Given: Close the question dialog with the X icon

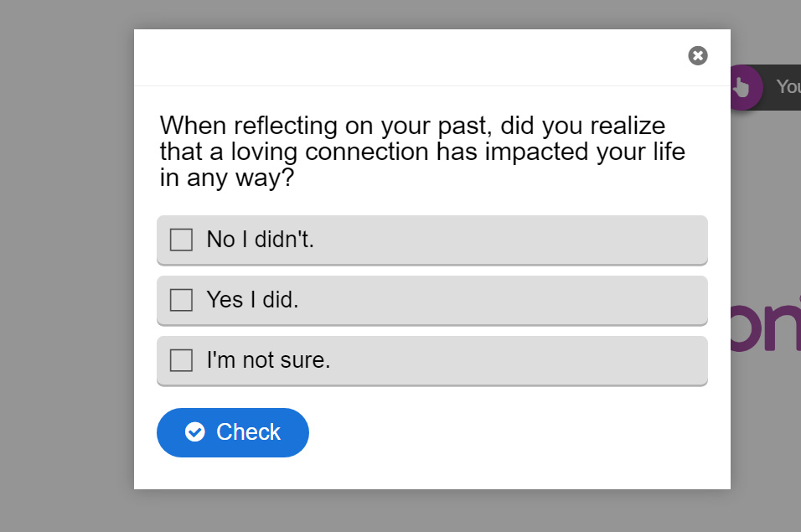Looking at the screenshot, I should tap(698, 55).
